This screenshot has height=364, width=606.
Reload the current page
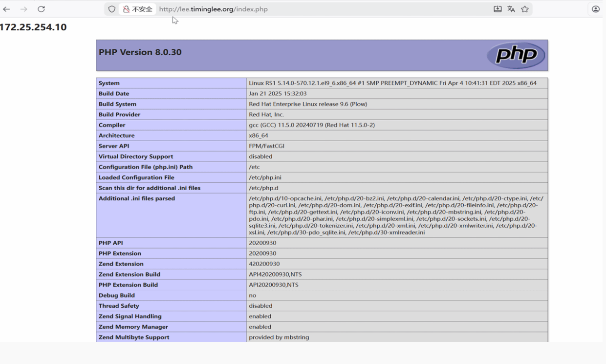pos(41,9)
